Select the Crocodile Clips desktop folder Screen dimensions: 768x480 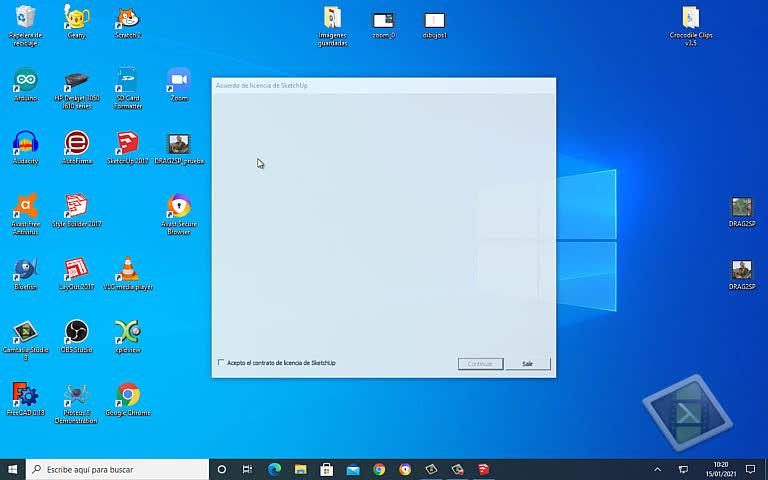click(x=691, y=19)
